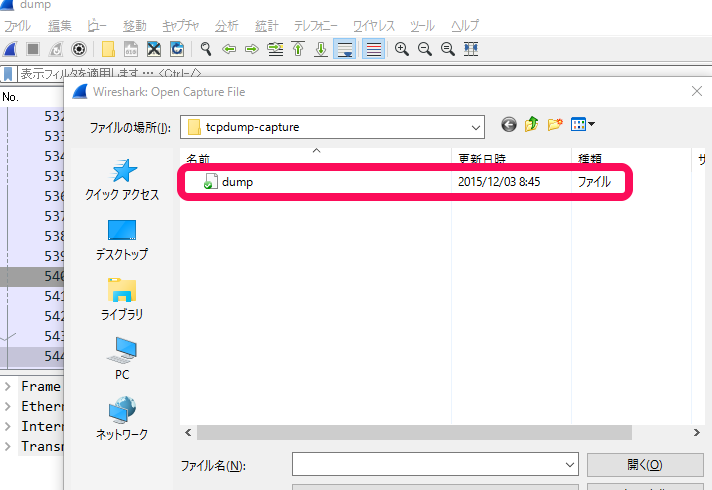Viewport: 712px width, 490px height.
Task: Open the 統計 (Statistics) menu
Action: click(x=267, y=25)
